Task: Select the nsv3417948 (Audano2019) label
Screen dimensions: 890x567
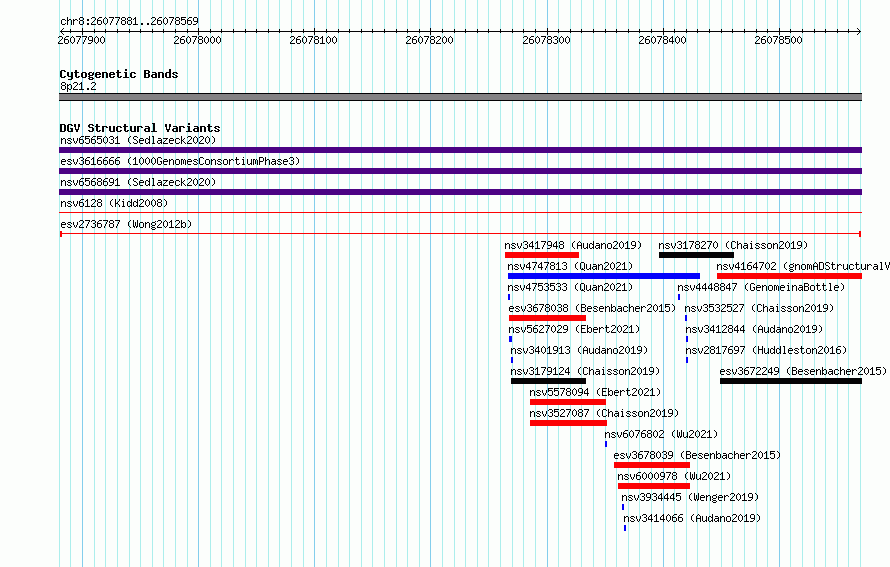Action: (x=573, y=245)
